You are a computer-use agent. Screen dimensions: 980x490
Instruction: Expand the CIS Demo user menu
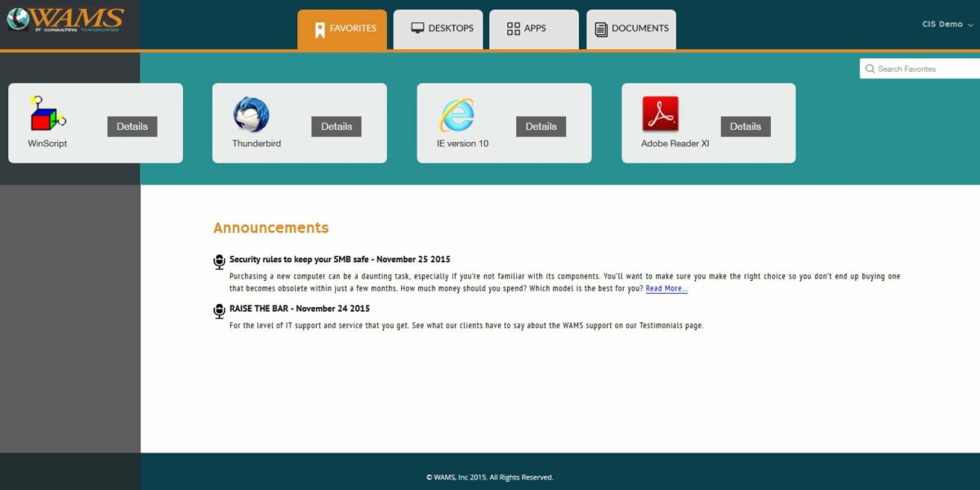pyautogui.click(x=947, y=24)
